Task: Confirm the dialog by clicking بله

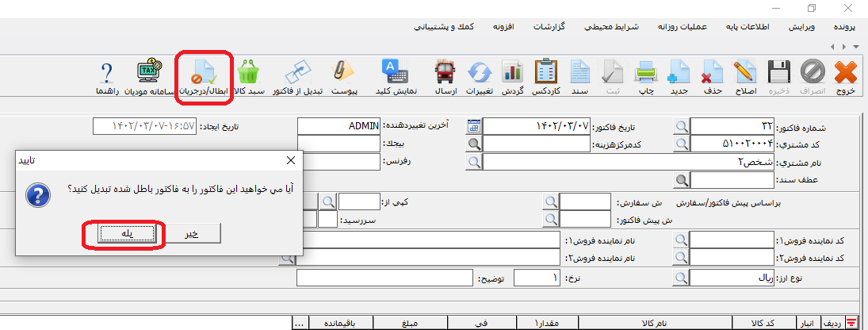Action: [x=126, y=234]
